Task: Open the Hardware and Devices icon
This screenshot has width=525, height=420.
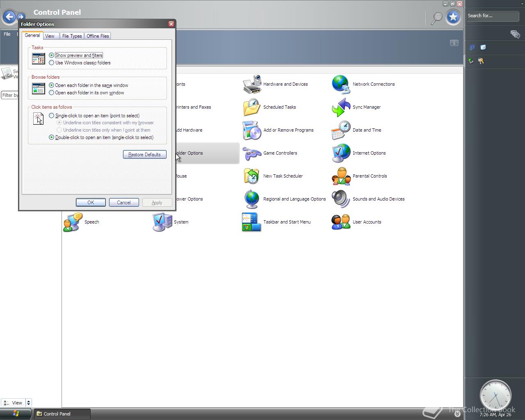Action: tap(252, 84)
